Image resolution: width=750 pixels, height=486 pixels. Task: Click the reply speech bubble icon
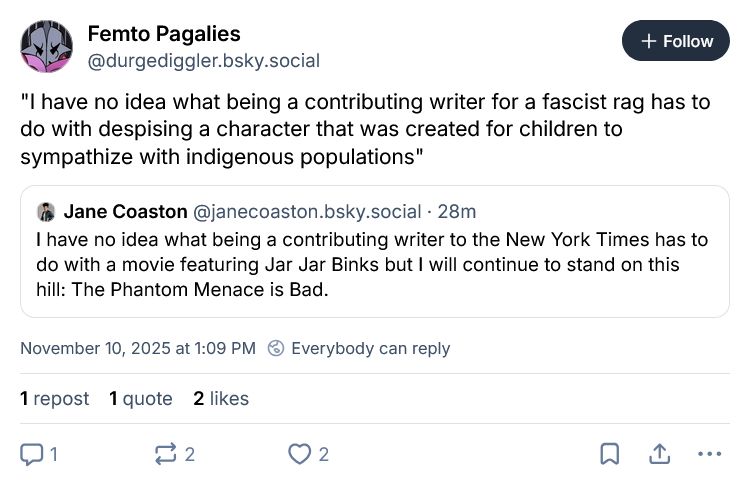(x=32, y=454)
